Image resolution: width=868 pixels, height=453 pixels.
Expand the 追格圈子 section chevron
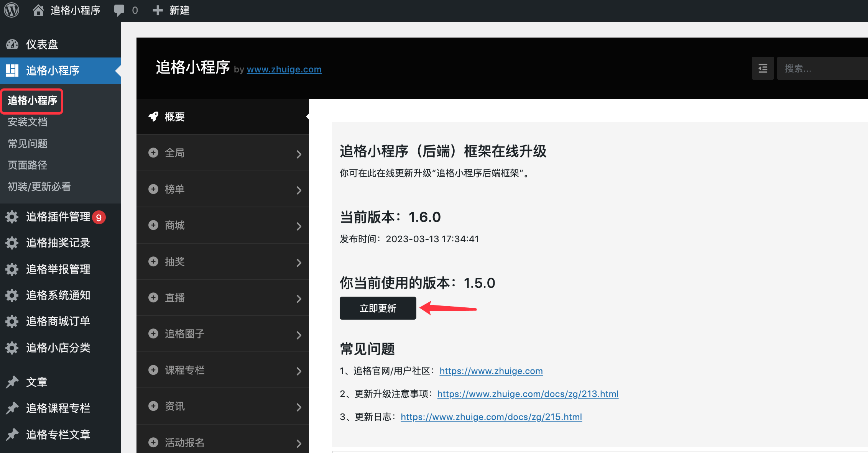tap(299, 335)
